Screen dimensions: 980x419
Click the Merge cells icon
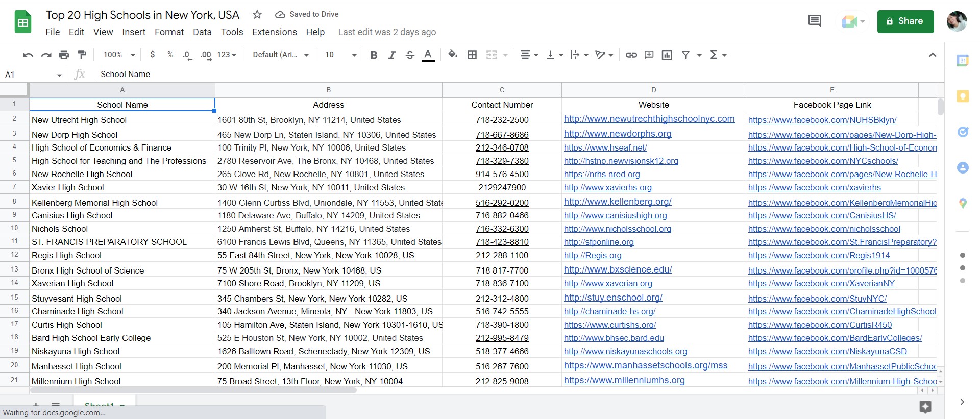point(492,55)
